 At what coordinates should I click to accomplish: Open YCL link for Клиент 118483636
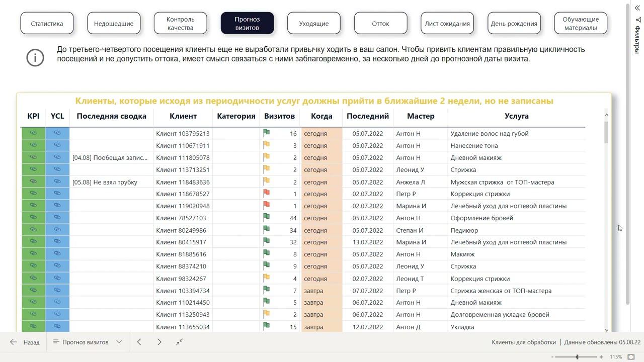(57, 182)
